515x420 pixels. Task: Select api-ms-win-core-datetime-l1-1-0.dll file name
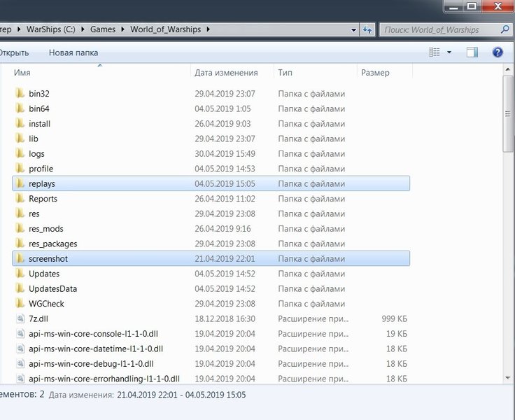[96, 349]
